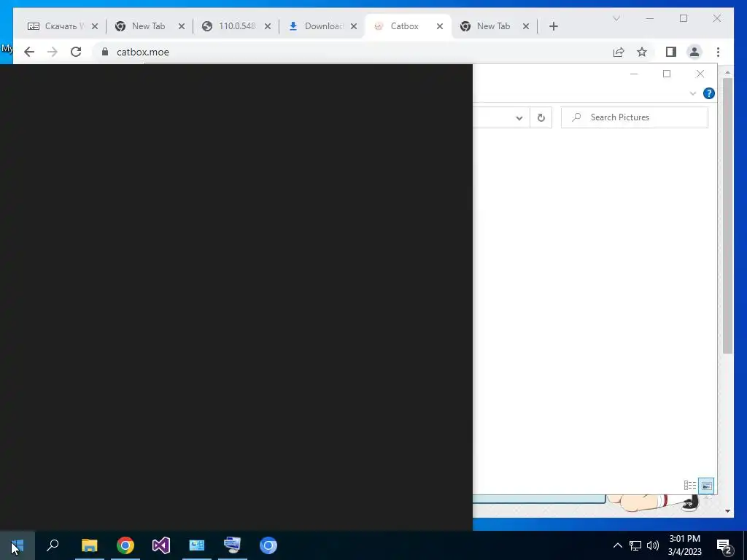Show hidden system tray icons

617,545
